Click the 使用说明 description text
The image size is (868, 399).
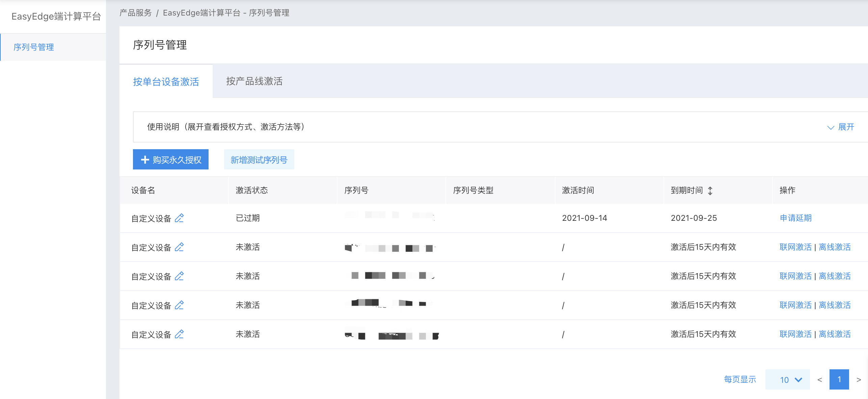(226, 127)
